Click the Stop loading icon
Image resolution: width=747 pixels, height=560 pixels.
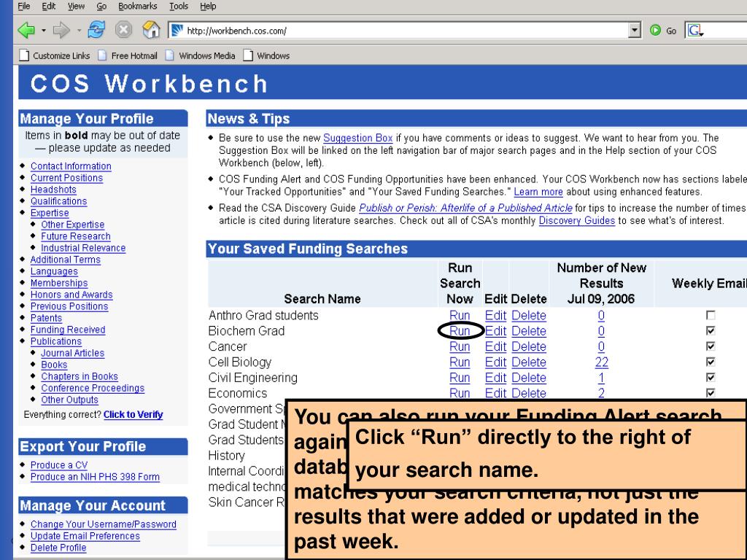tap(123, 30)
